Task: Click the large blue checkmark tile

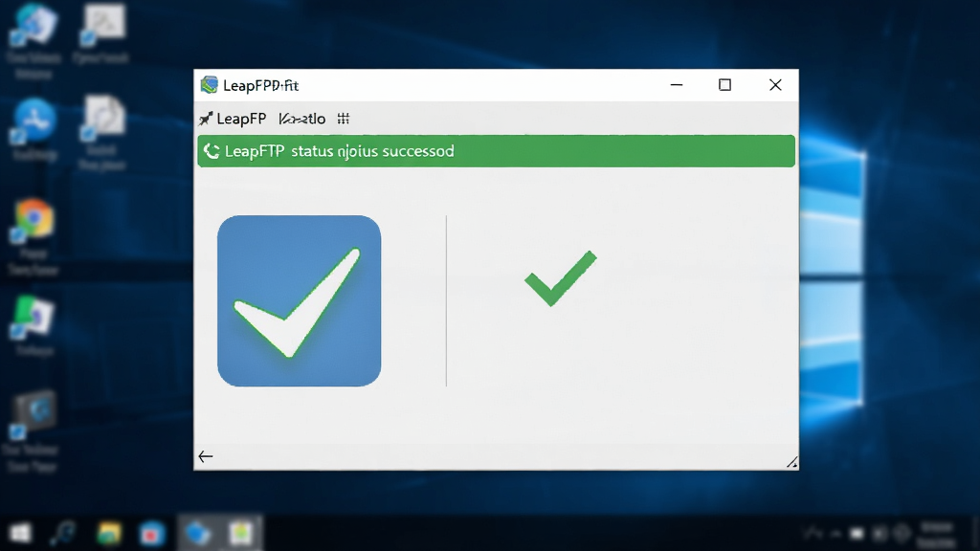Action: coord(299,301)
